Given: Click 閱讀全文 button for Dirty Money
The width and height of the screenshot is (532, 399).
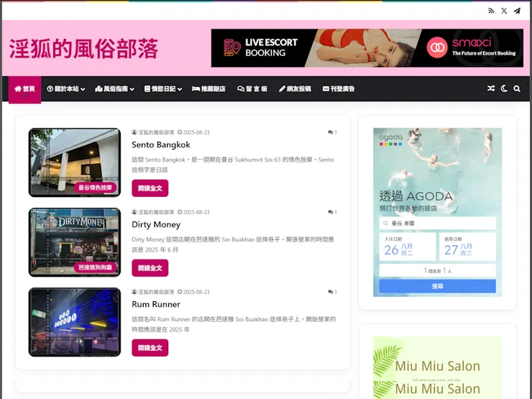Looking at the screenshot, I should coord(150,268).
